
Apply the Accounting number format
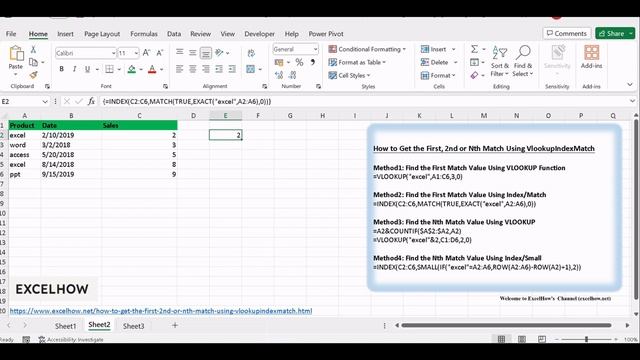click(279, 62)
